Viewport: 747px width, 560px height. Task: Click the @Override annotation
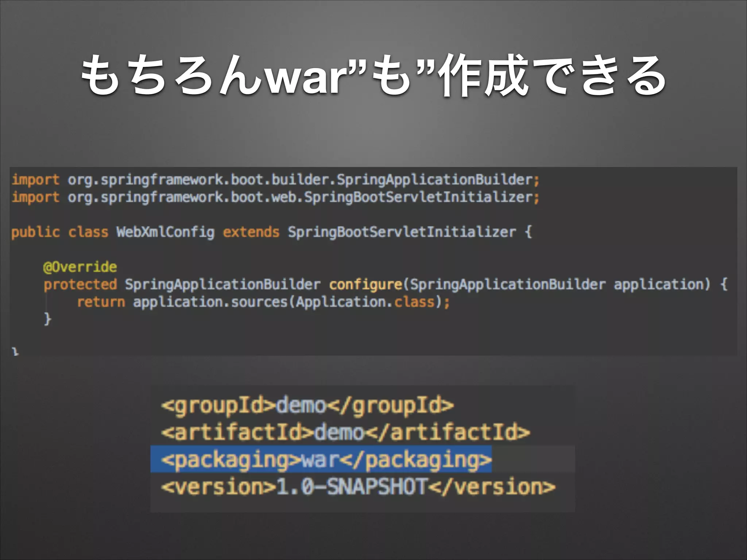click(x=80, y=267)
